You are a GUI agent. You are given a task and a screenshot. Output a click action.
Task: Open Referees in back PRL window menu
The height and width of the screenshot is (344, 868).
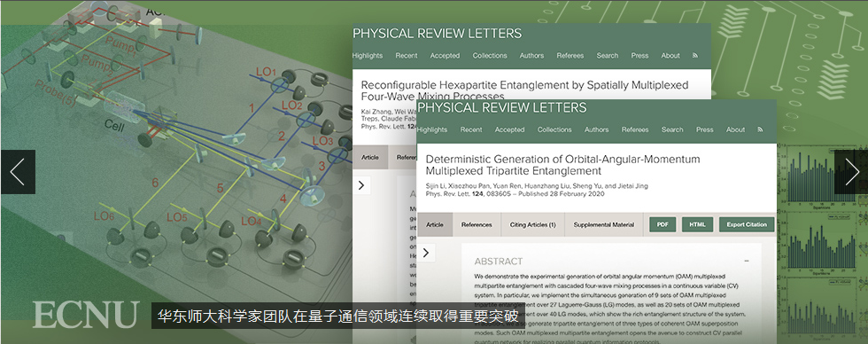[570, 55]
